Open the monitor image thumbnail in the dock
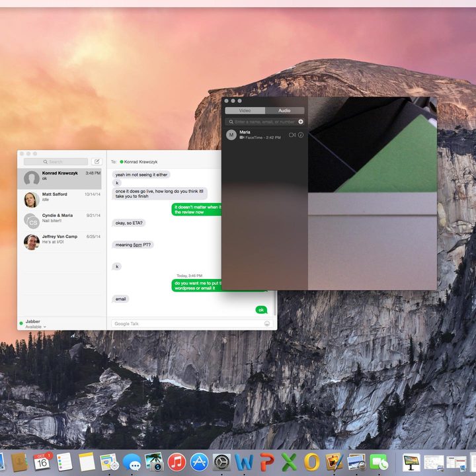This screenshot has width=476, height=476. tap(412, 462)
